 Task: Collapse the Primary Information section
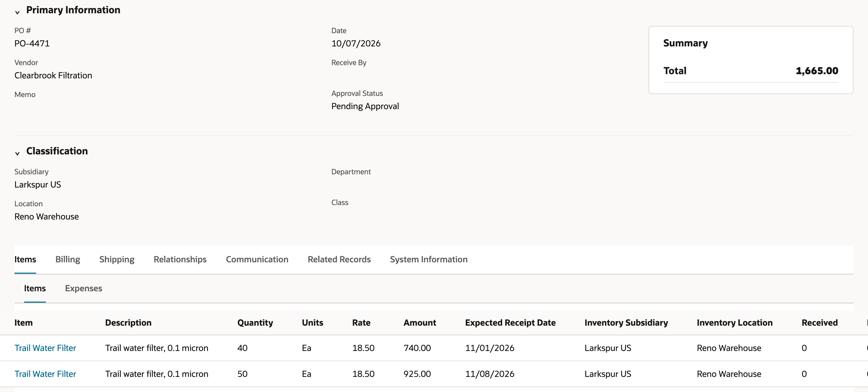(17, 12)
